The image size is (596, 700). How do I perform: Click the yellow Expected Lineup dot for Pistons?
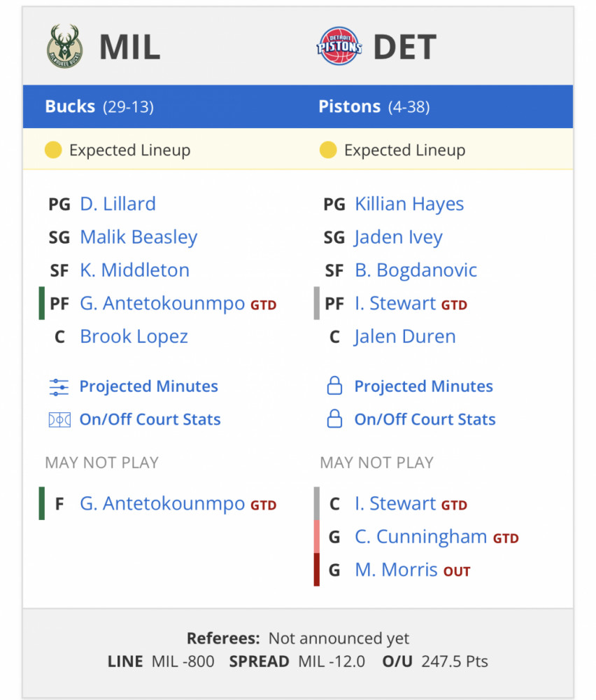click(328, 150)
